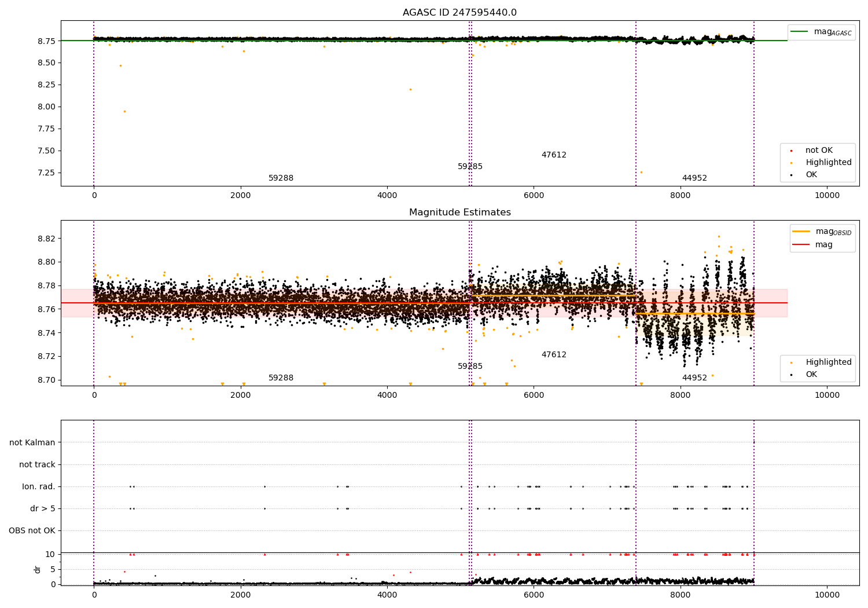The image size is (868, 608).
Task: Click the 'OBS not OK' y-axis label
Action: click(x=32, y=530)
